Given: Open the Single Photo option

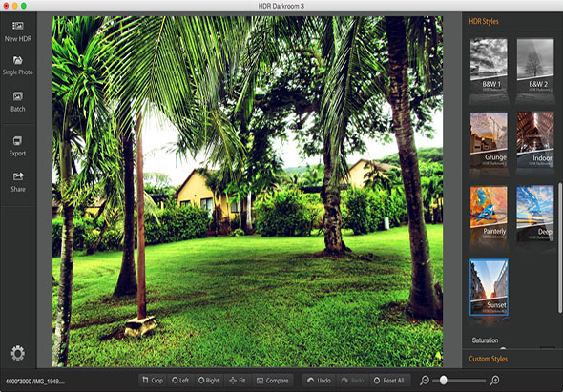Looking at the screenshot, I should [x=17, y=66].
